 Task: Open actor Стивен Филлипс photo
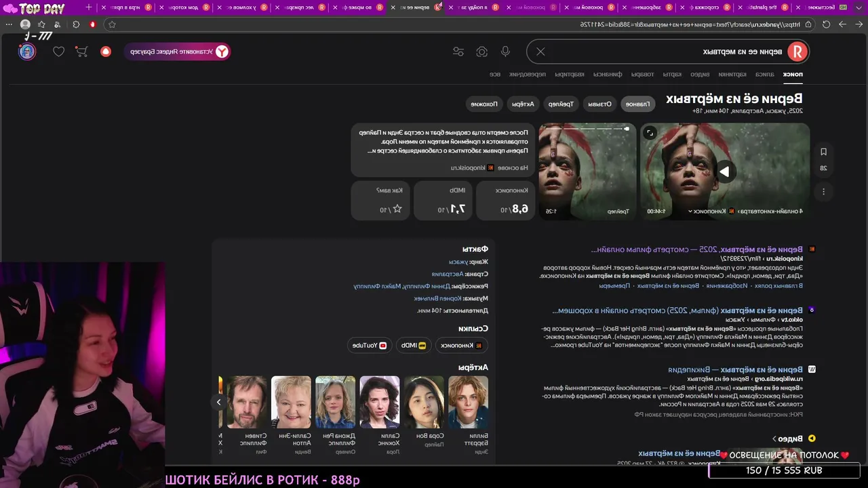(247, 403)
